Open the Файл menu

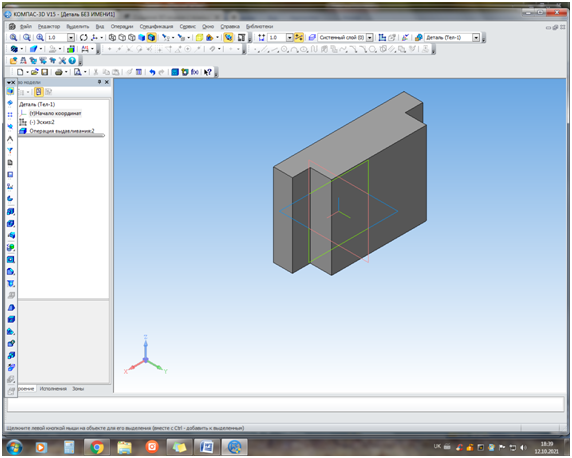point(26,26)
